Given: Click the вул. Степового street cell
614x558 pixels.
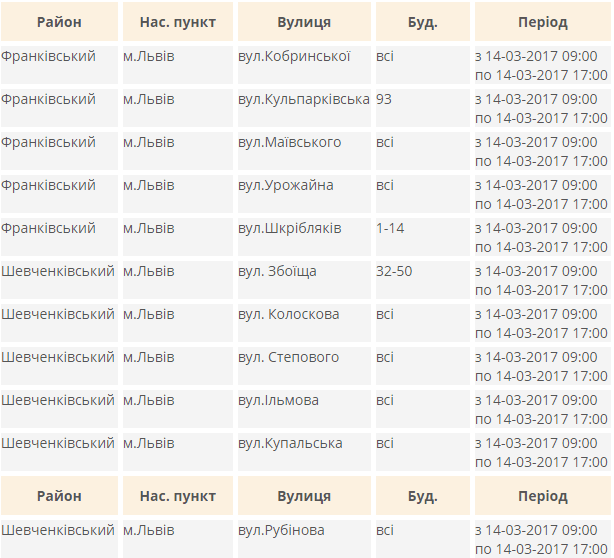Looking at the screenshot, I should pos(289,357).
